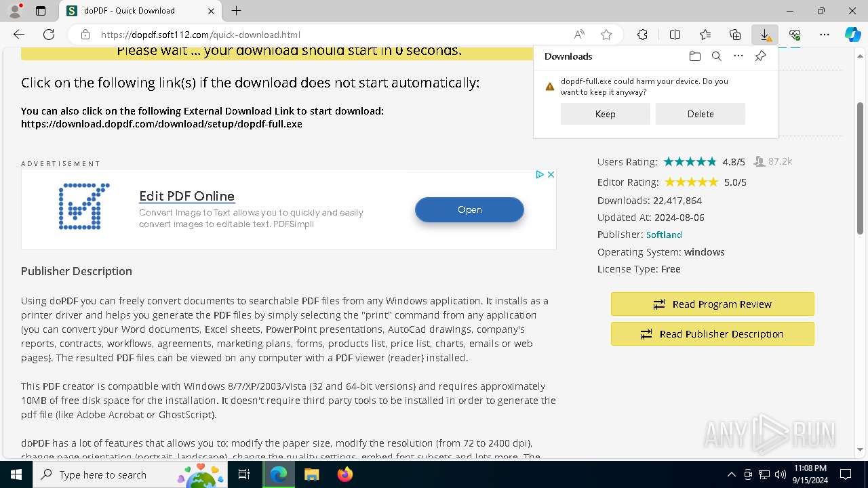This screenshot has width=868, height=488.
Task: Click the Open button on ad
Action: click(469, 209)
